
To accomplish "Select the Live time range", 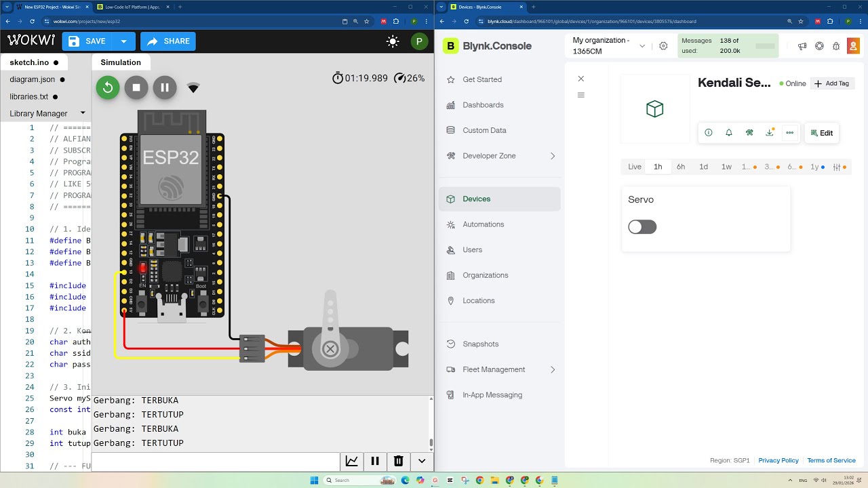I will click(x=635, y=167).
